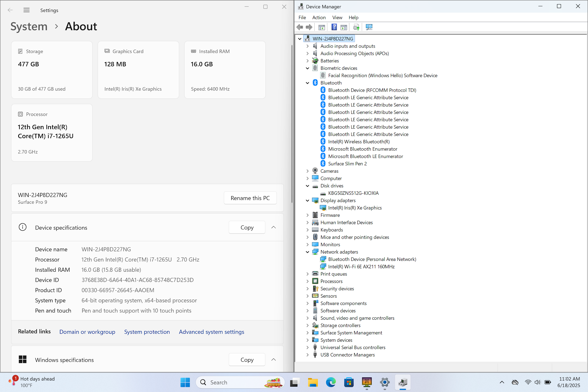This screenshot has height=392, width=588.
Task: Collapse the Bluetooth category
Action: point(307,83)
